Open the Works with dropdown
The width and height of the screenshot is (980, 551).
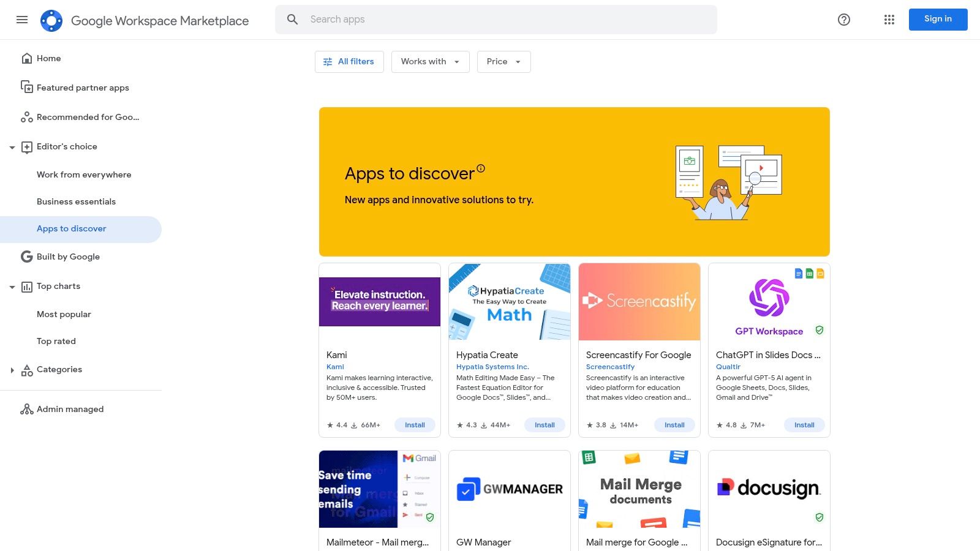[x=430, y=61]
